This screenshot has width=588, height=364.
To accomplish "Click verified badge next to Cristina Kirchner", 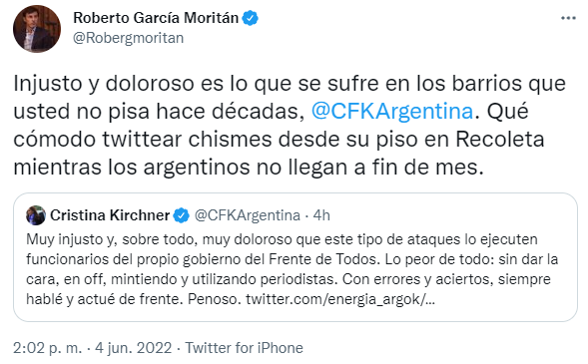I will coord(182,215).
